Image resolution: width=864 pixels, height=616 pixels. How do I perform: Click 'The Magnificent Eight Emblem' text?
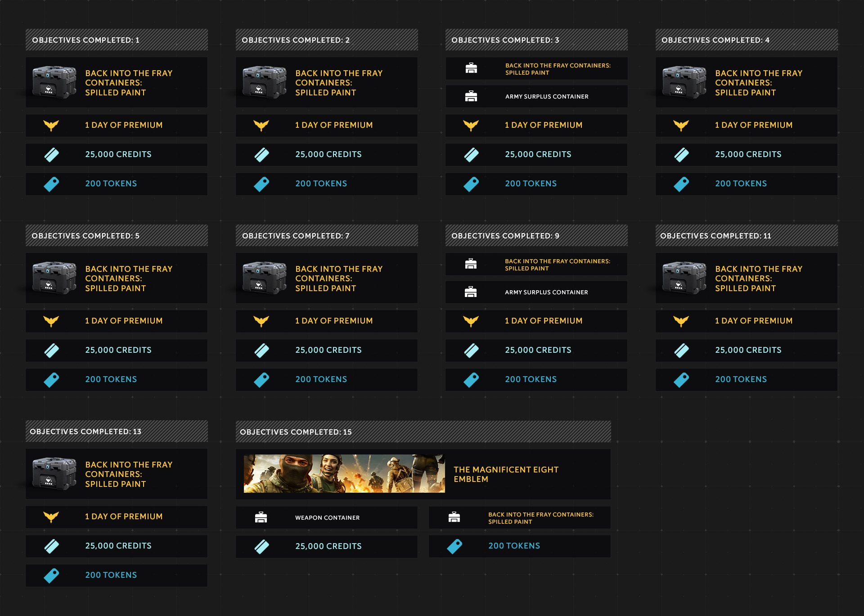tap(506, 474)
